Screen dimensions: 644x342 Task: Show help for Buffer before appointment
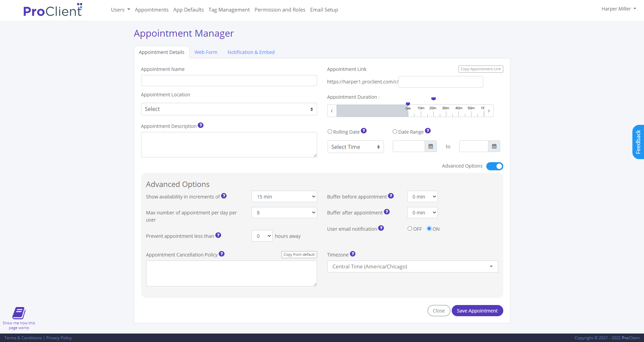pos(391,196)
